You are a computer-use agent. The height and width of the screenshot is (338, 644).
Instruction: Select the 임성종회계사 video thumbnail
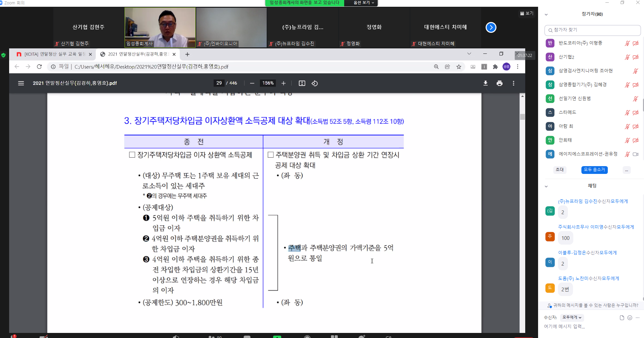160,27
